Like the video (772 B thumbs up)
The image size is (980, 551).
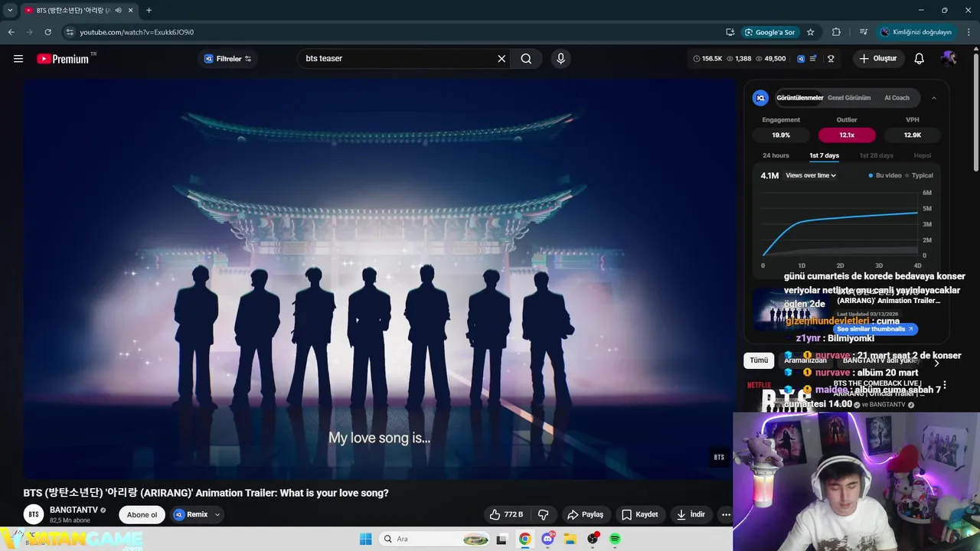coord(506,514)
